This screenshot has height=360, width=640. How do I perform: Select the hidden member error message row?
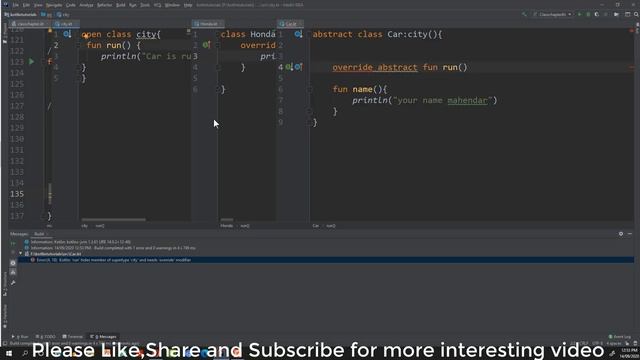(326, 260)
